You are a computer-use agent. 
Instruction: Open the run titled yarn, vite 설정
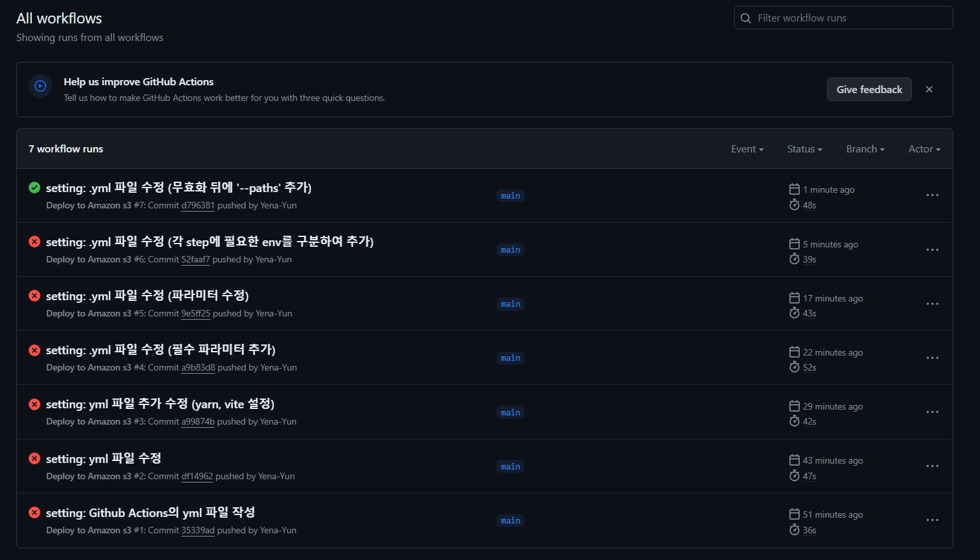click(x=160, y=404)
